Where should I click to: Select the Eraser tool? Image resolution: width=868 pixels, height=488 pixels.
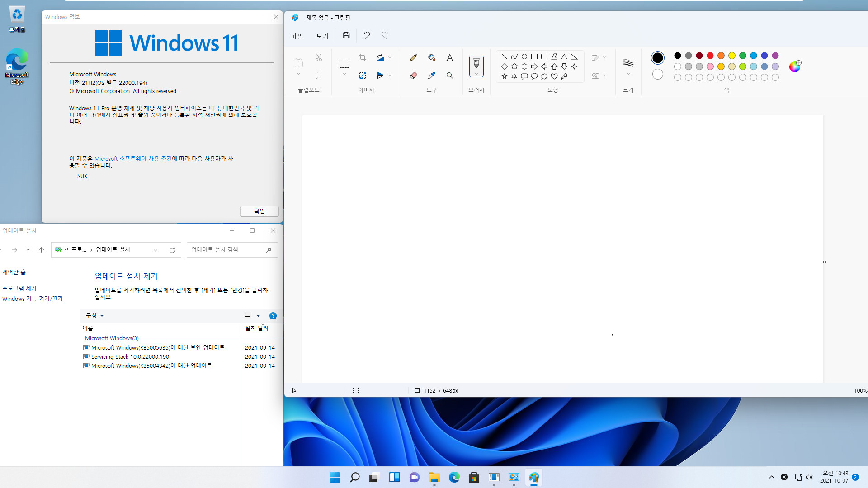413,75
